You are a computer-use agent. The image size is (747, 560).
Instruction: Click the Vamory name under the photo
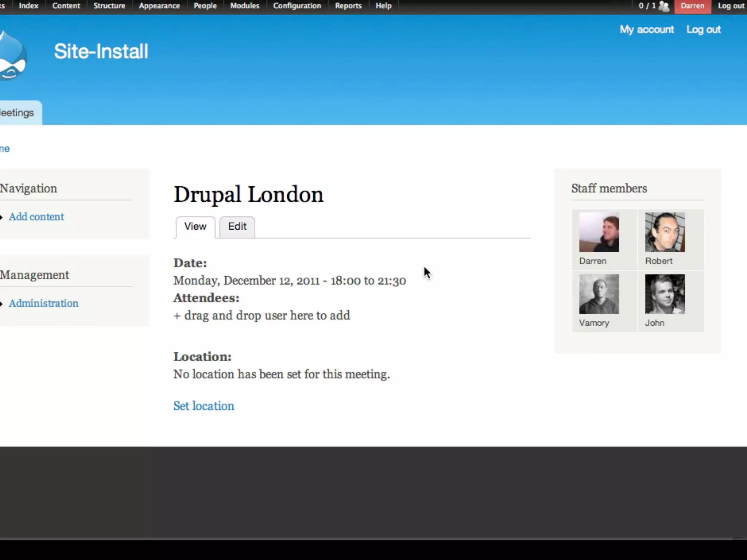coord(594,323)
